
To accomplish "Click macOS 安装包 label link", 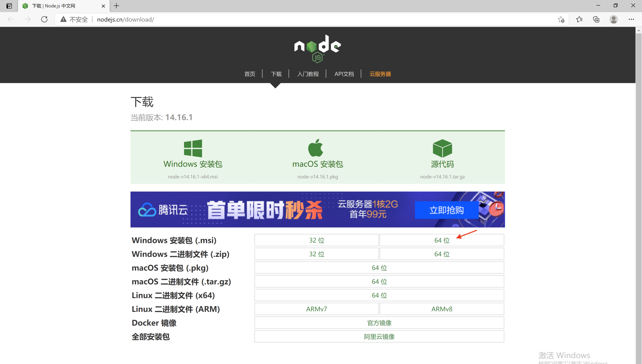I will [318, 164].
